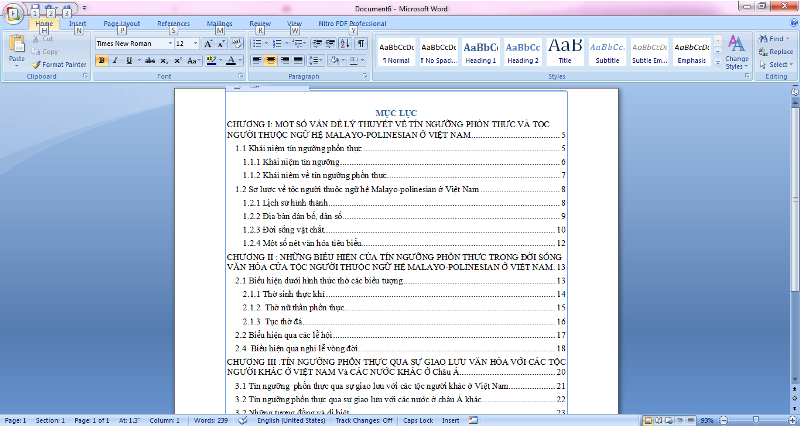This screenshot has width=800, height=426.
Task: Apply strikethrough formatting
Action: pos(148,61)
